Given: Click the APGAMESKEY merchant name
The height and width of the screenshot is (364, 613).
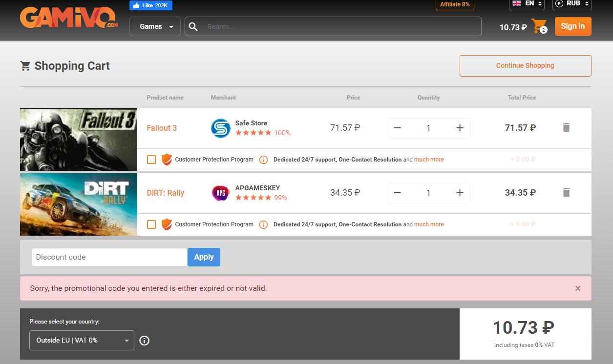Looking at the screenshot, I should 257,188.
